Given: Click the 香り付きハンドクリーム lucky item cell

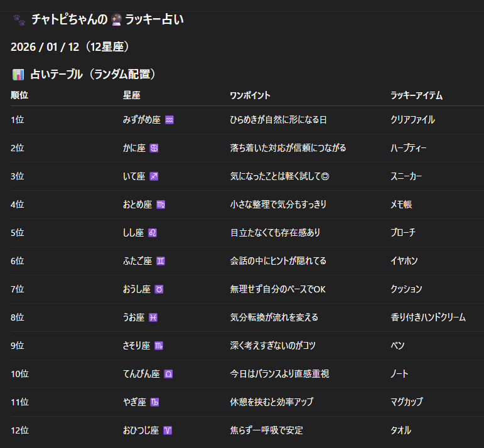Looking at the screenshot, I should point(428,317).
